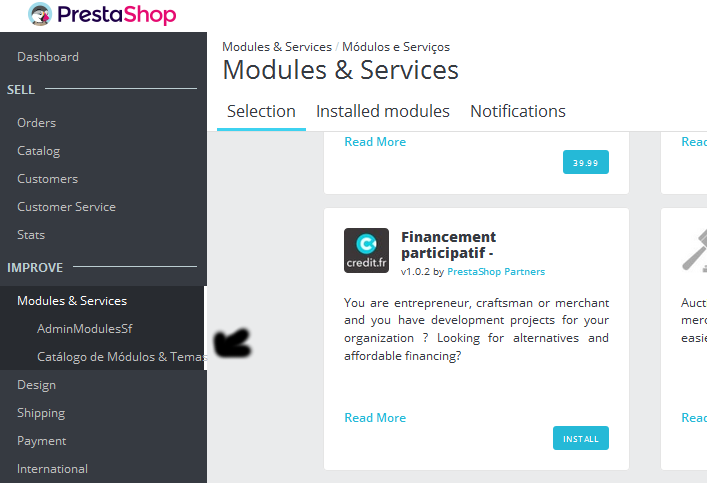Open the Catalog menu item

pyautogui.click(x=38, y=151)
